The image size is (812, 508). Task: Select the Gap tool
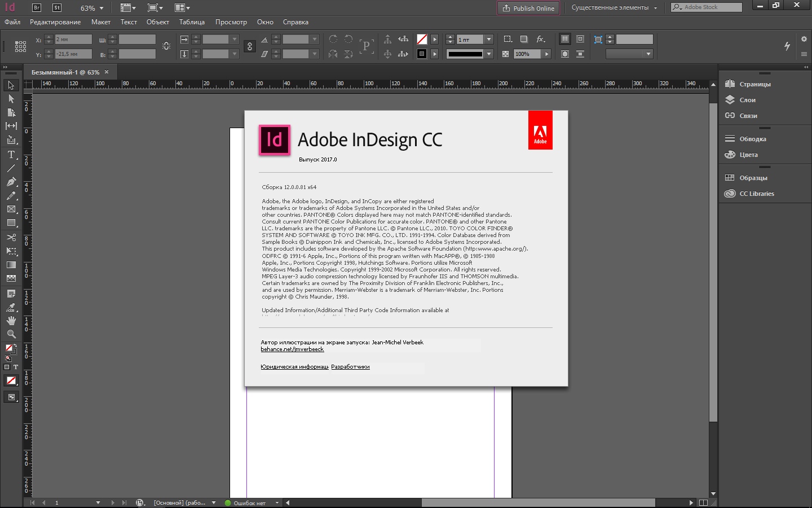click(x=11, y=126)
